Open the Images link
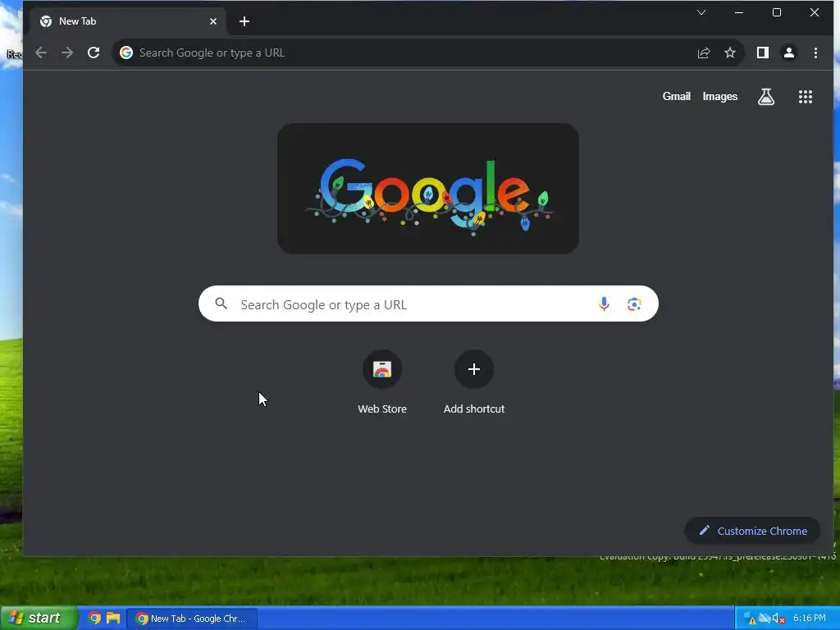840x630 pixels. 720,97
